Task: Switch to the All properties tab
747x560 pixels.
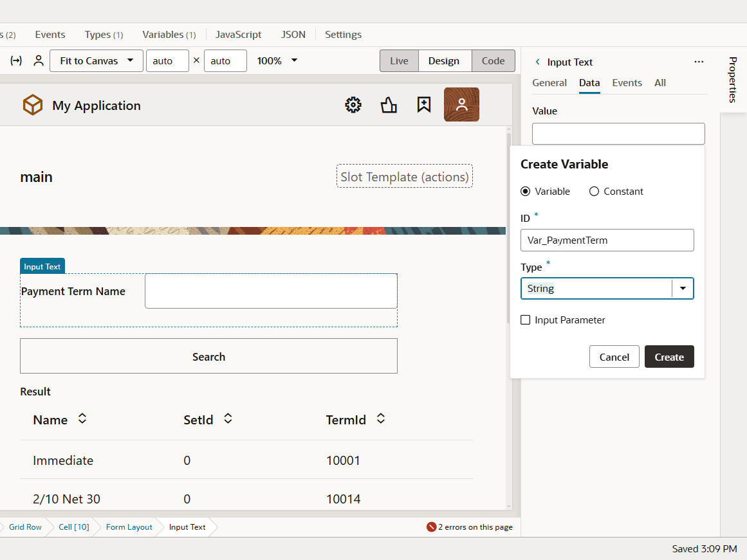Action: tap(660, 83)
